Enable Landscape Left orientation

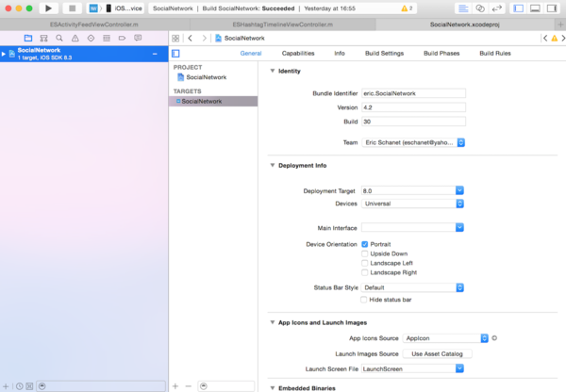[364, 263]
